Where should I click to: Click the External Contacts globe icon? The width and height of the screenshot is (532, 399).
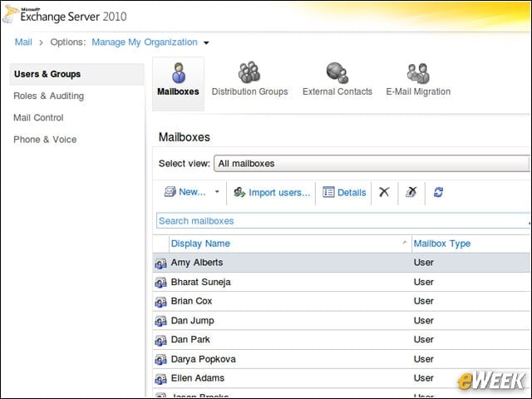point(337,72)
